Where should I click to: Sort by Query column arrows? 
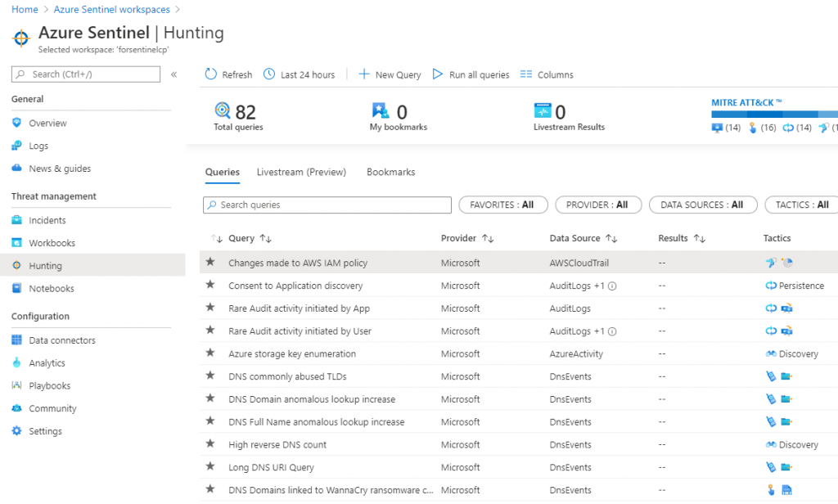coord(266,238)
